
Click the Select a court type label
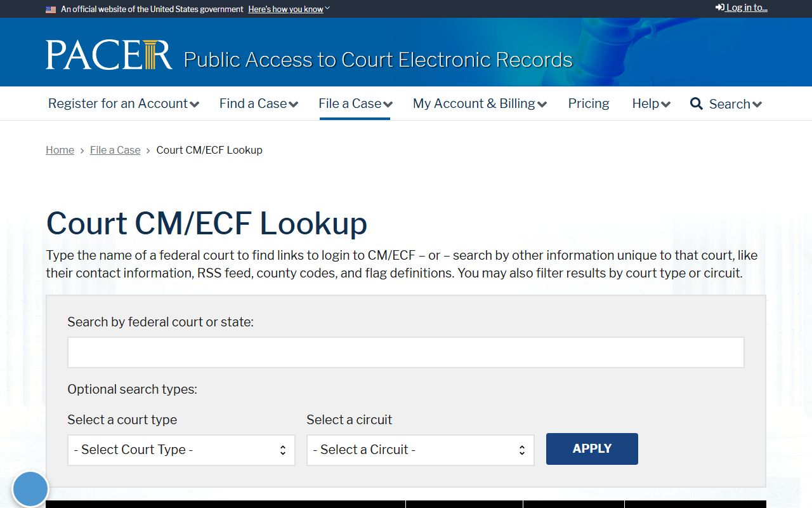click(x=122, y=420)
